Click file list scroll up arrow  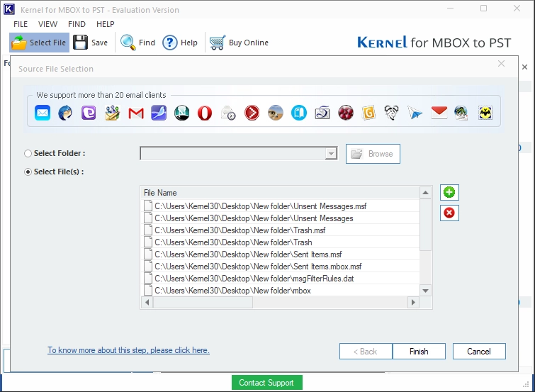click(425, 193)
